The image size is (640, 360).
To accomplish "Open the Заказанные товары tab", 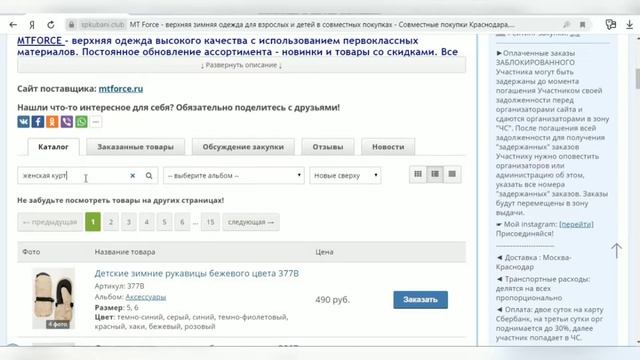I will coord(136,147).
